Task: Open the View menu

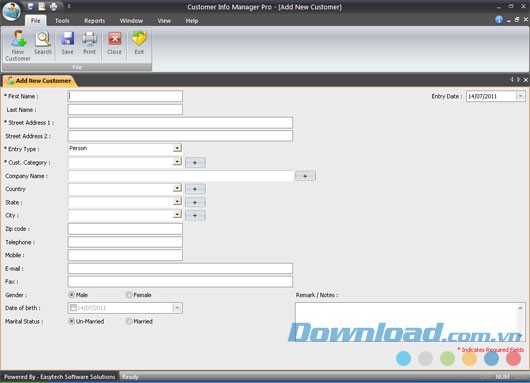Action: [164, 21]
